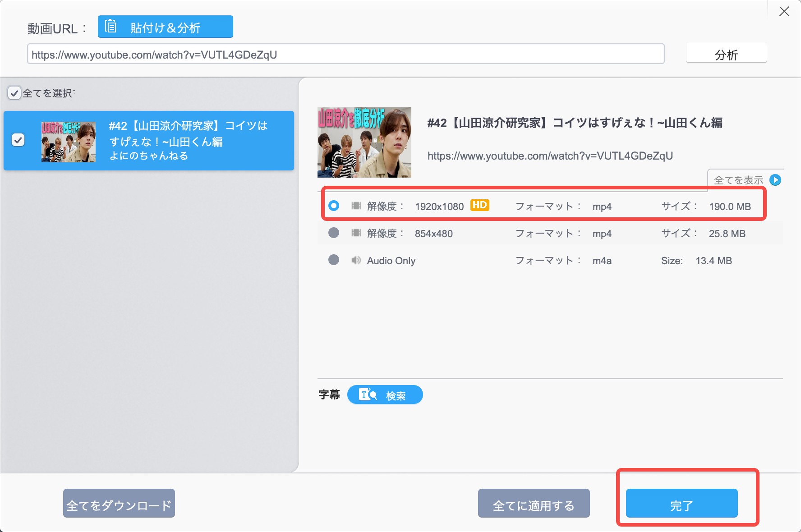Click the 全てをダウンロード button
Screen dimensions: 801x532
pyautogui.click(x=119, y=503)
